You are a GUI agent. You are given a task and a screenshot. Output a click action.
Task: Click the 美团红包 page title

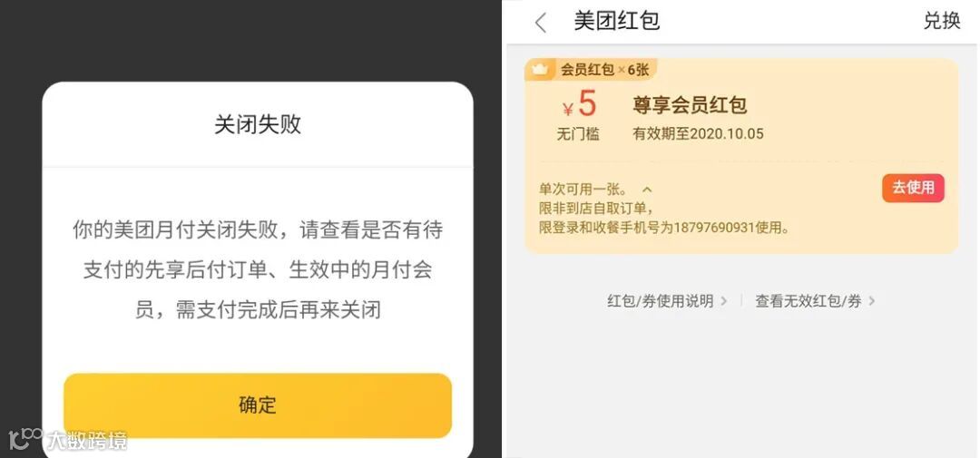pos(617,21)
